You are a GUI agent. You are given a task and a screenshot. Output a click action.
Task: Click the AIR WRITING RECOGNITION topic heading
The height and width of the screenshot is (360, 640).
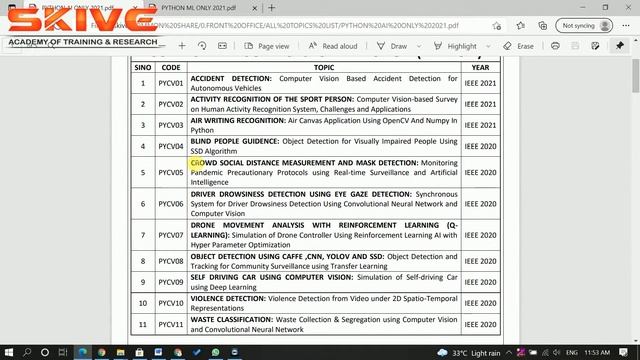pyautogui.click(x=238, y=120)
